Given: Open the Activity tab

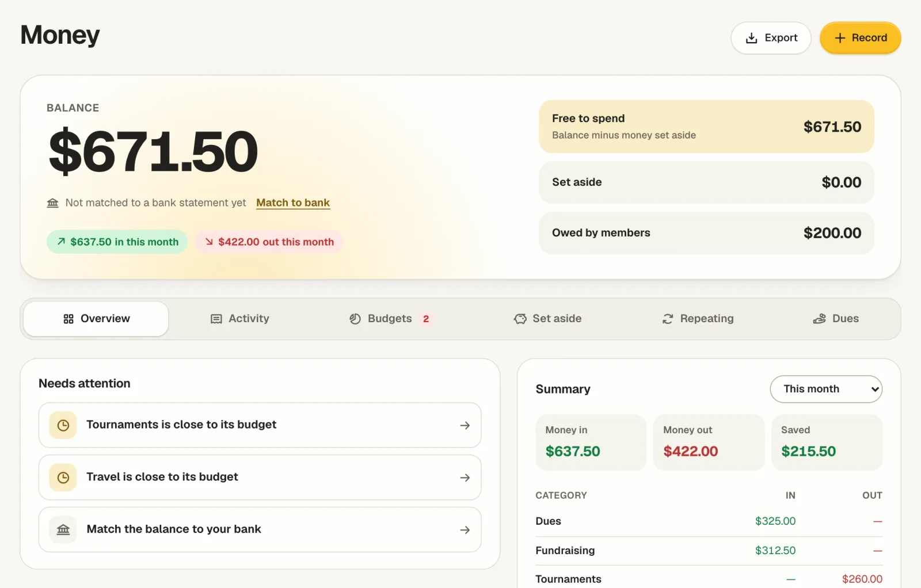Looking at the screenshot, I should point(239,319).
